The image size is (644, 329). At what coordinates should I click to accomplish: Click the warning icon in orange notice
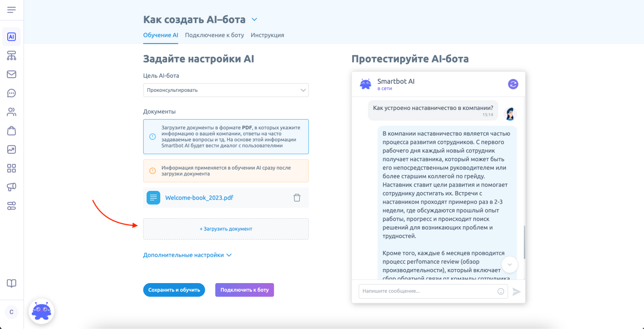point(153,171)
